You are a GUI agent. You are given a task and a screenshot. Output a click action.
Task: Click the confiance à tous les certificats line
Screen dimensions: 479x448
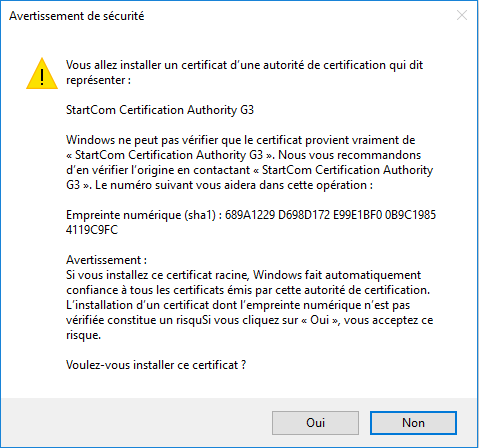248,290
